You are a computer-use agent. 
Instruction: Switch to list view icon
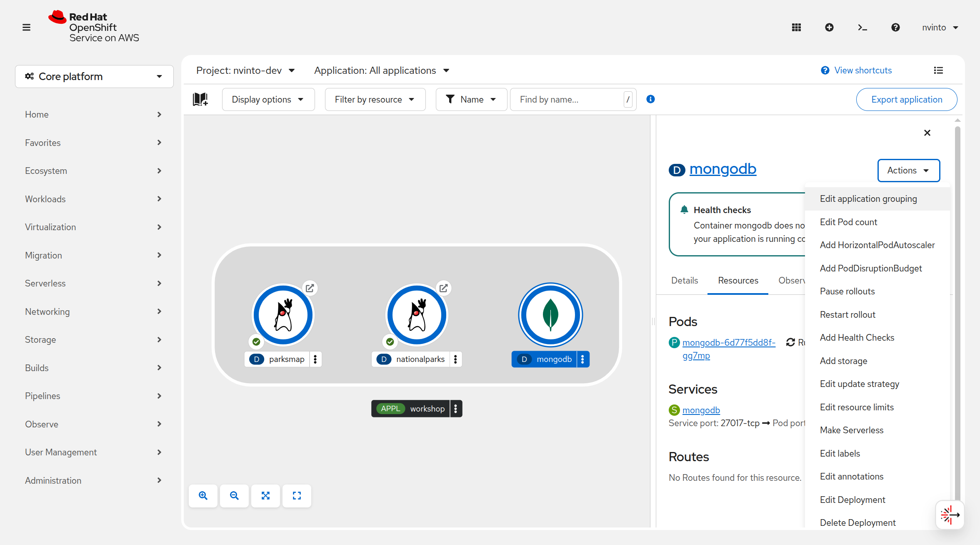point(938,70)
